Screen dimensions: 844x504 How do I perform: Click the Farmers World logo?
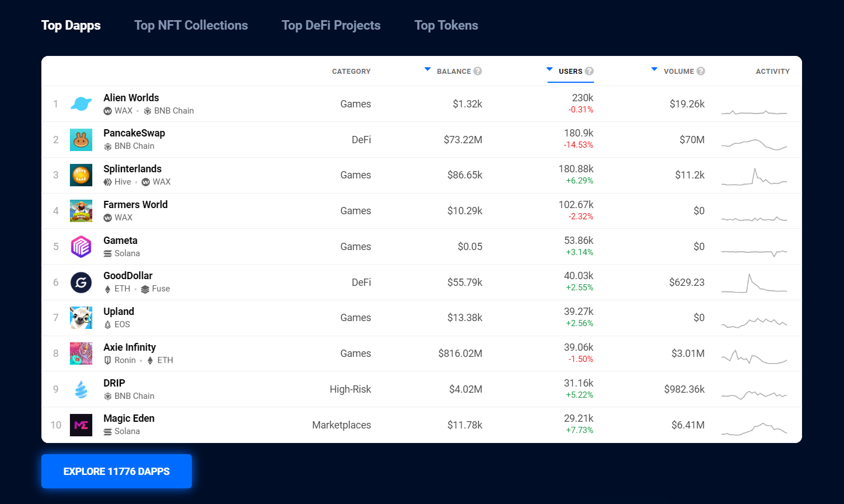[x=81, y=211]
